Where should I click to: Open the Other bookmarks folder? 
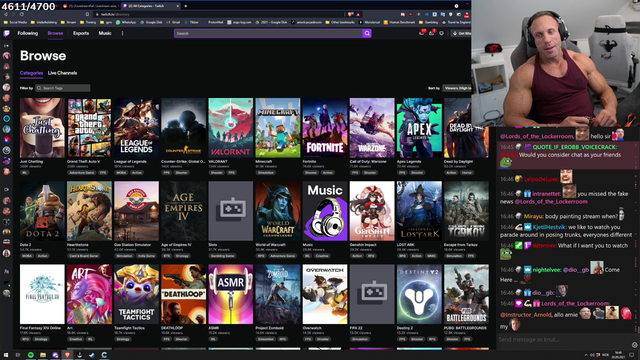(x=340, y=22)
